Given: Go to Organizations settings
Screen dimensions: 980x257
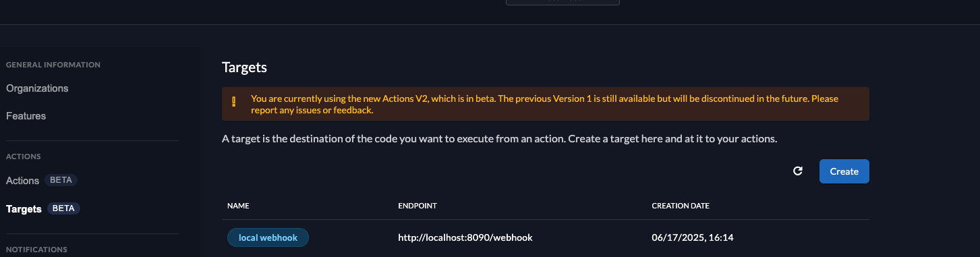Looking at the screenshot, I should [37, 88].
